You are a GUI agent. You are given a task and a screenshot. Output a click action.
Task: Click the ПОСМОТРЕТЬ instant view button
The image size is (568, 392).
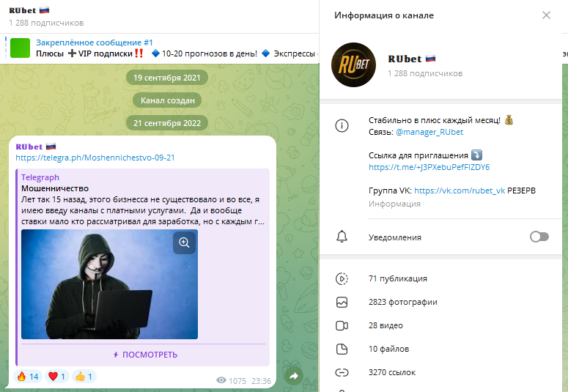pyautogui.click(x=144, y=355)
